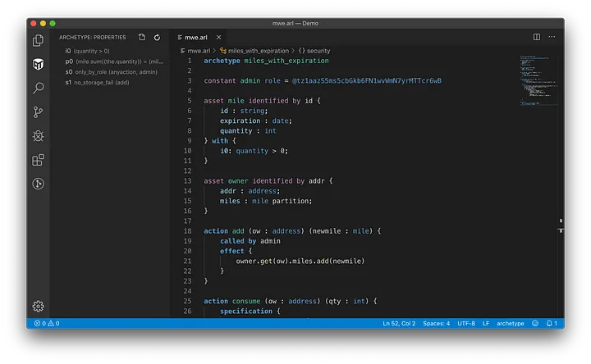Expand miles_with_expiration breadcrumb
This screenshot has width=591, height=364.
(256, 51)
